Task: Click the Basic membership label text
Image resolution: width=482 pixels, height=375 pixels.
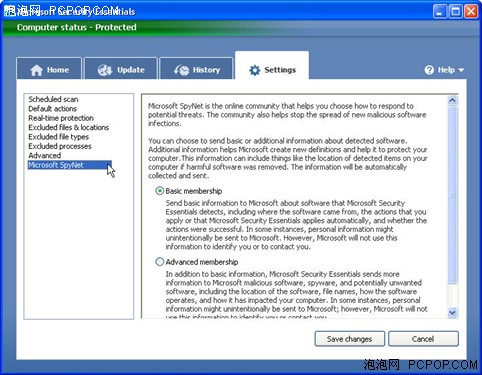Action: tap(194, 191)
